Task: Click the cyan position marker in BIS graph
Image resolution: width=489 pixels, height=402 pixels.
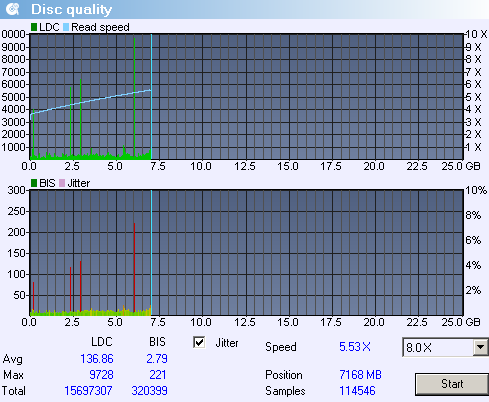Action: (x=151, y=252)
